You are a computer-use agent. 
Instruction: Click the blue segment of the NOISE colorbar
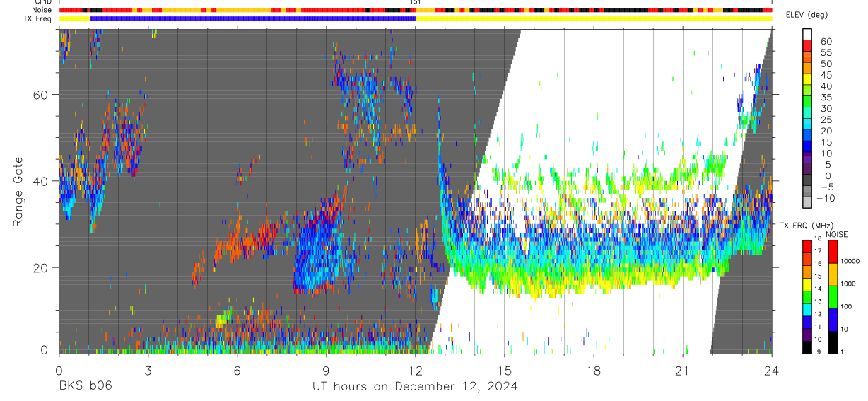coord(833,320)
